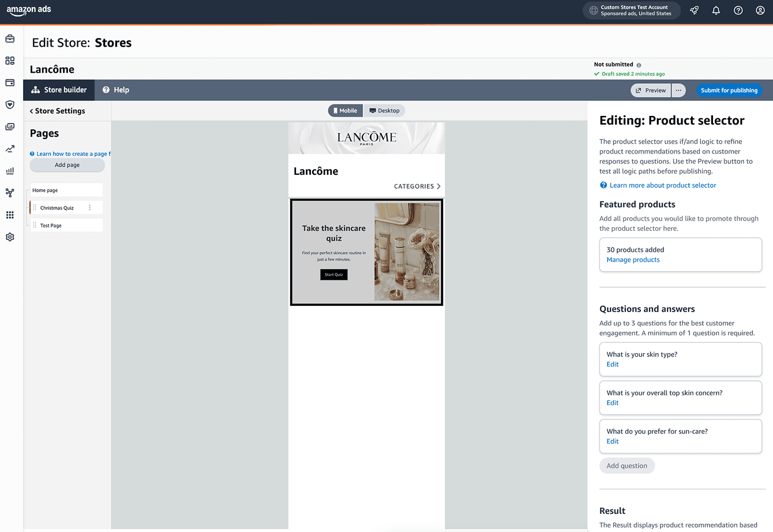Open the network nodes icon in sidebar

pyautogui.click(x=10, y=193)
